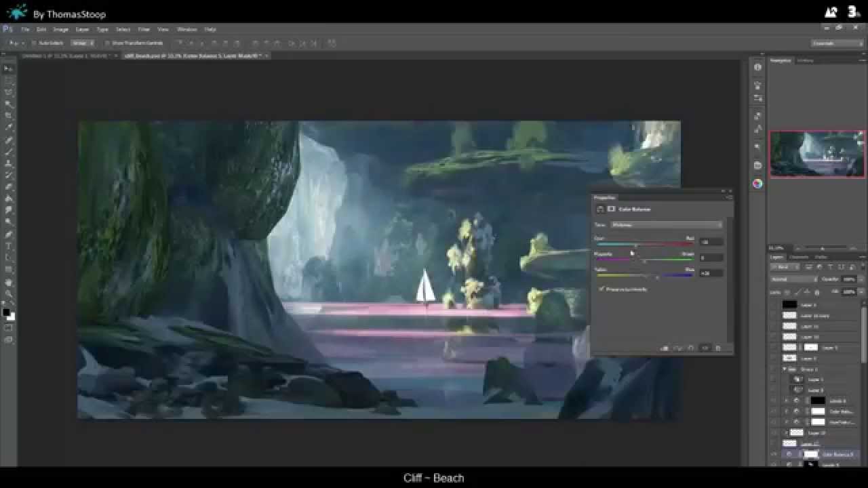Select the Blur tool
Screen dimensions: 868x488
(8, 210)
